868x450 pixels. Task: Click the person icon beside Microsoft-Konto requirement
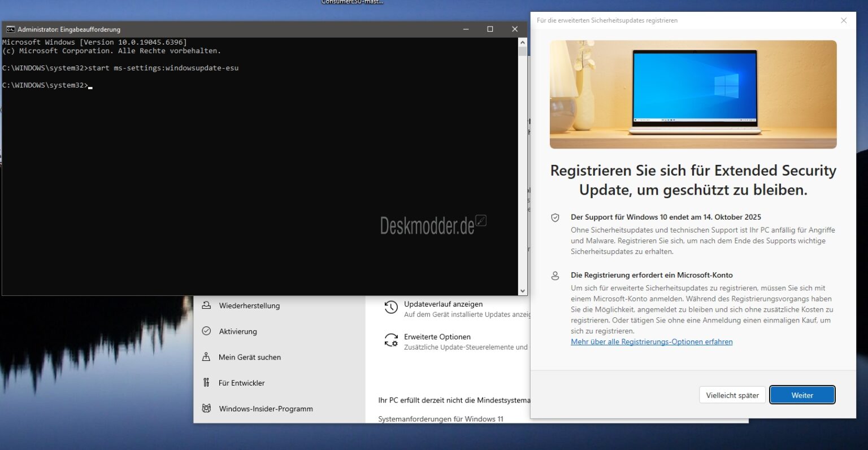555,276
